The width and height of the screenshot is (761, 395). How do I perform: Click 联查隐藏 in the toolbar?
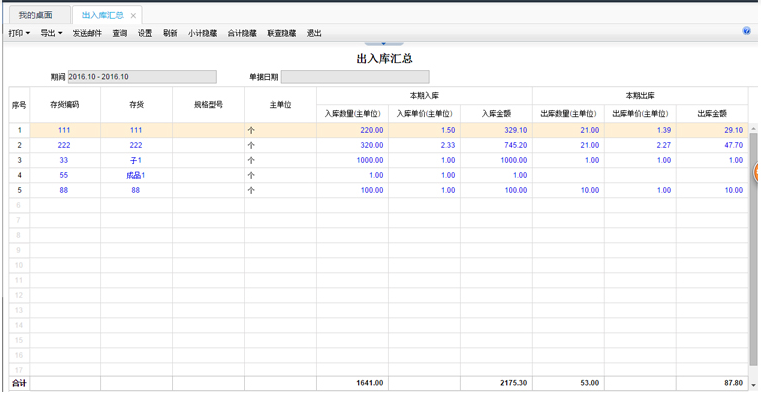pos(281,33)
